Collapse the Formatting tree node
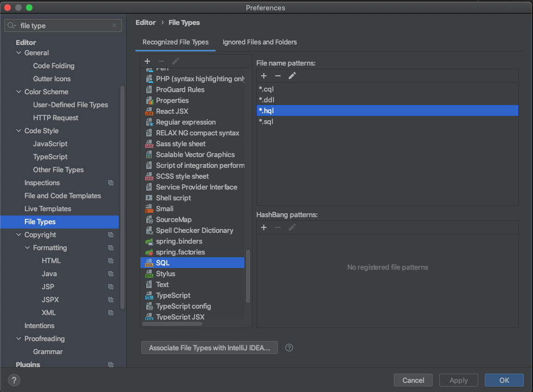This screenshot has height=392, width=533. click(x=27, y=247)
